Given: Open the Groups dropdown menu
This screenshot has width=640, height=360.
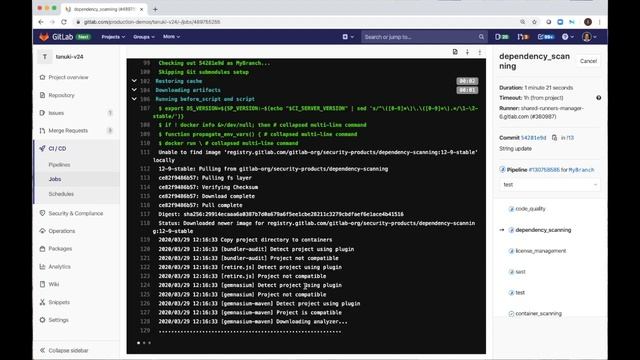Looking at the screenshot, I should point(144,37).
